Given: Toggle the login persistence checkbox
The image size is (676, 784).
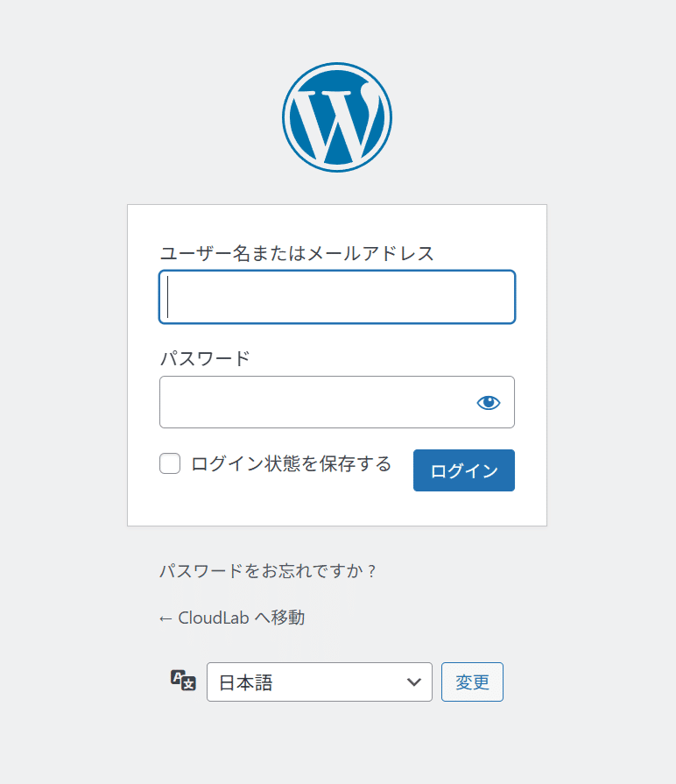Looking at the screenshot, I should [x=170, y=463].
